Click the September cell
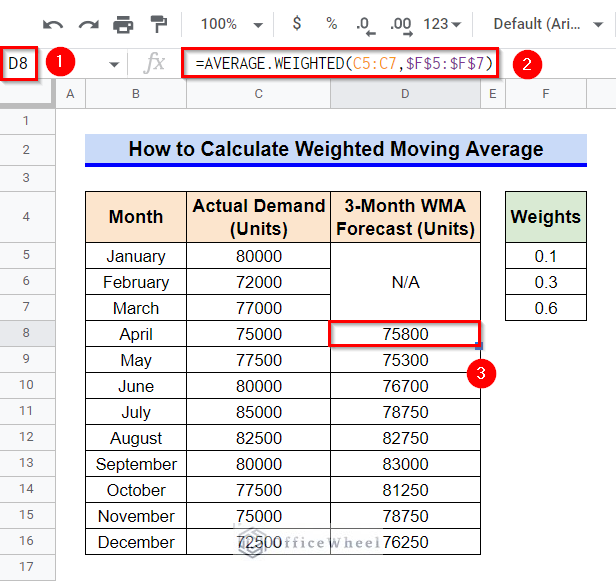 pos(136,464)
